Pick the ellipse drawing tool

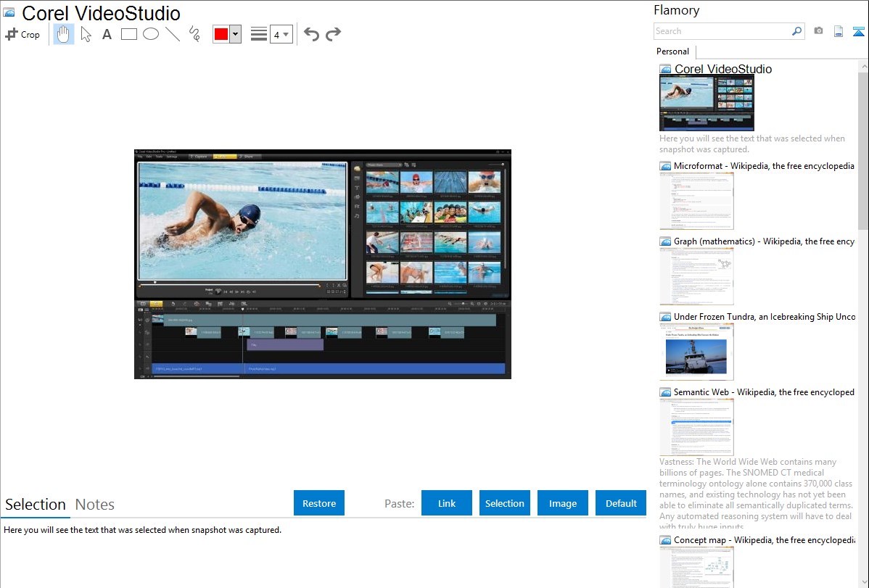[151, 34]
